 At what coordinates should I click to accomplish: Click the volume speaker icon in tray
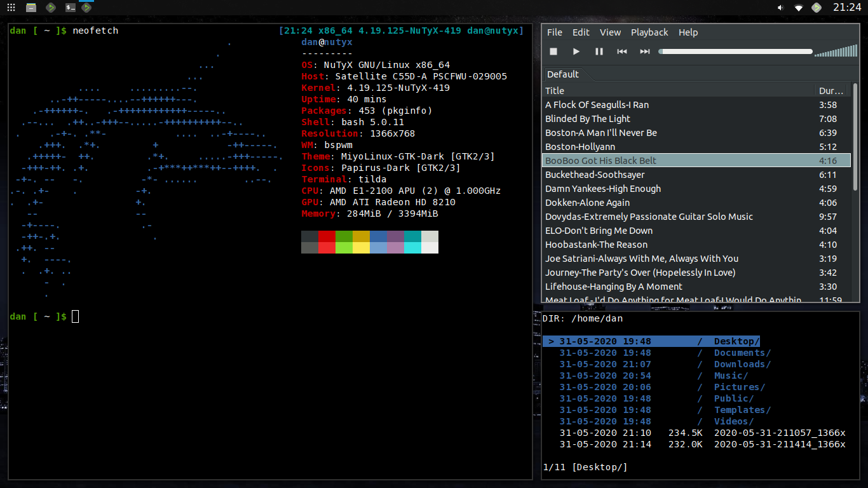pyautogui.click(x=780, y=8)
